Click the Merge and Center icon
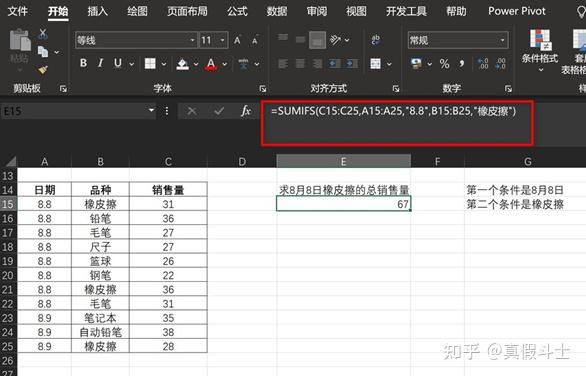 376,64
